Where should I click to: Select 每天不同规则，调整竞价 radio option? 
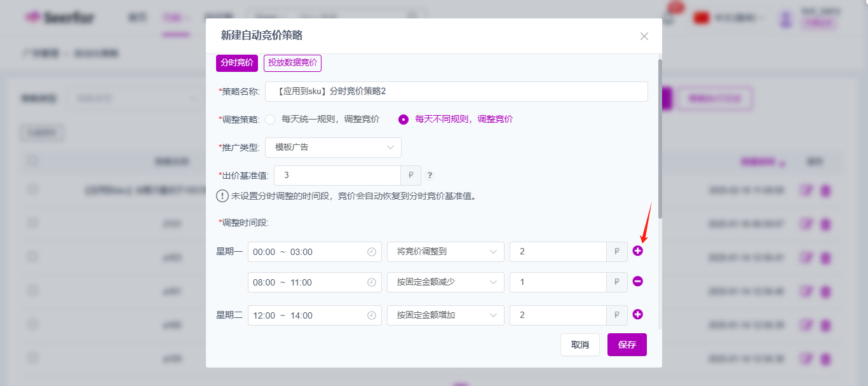click(403, 120)
